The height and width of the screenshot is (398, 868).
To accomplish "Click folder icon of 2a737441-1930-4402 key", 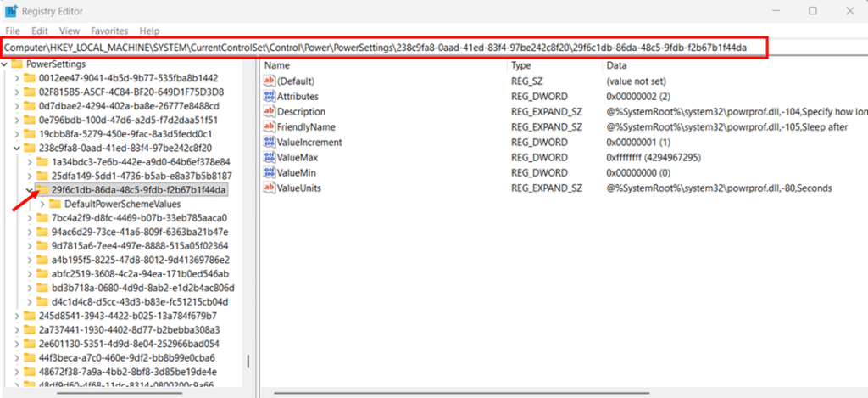I will 30,330.
